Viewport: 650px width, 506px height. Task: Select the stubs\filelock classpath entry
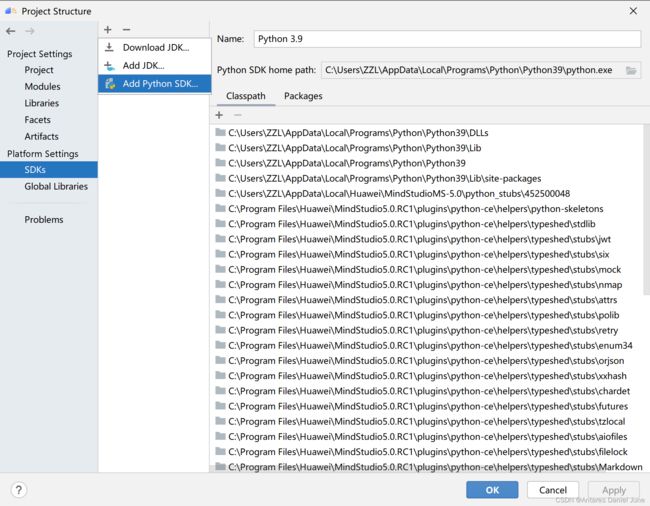click(x=427, y=452)
